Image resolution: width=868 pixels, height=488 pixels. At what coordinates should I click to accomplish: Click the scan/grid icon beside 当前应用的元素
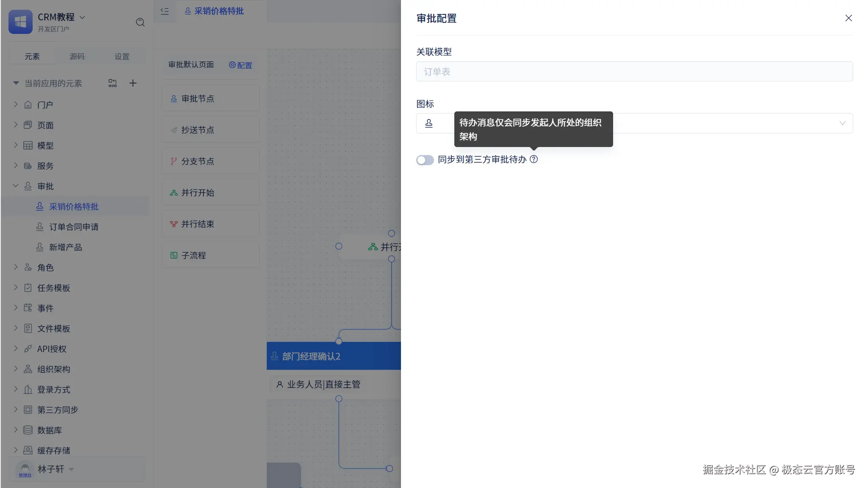click(x=113, y=83)
